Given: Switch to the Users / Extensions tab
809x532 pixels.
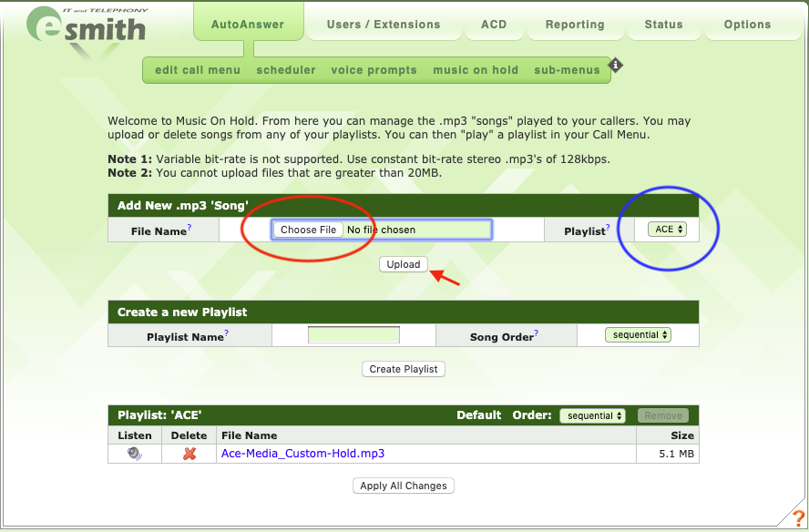Looking at the screenshot, I should pos(384,25).
